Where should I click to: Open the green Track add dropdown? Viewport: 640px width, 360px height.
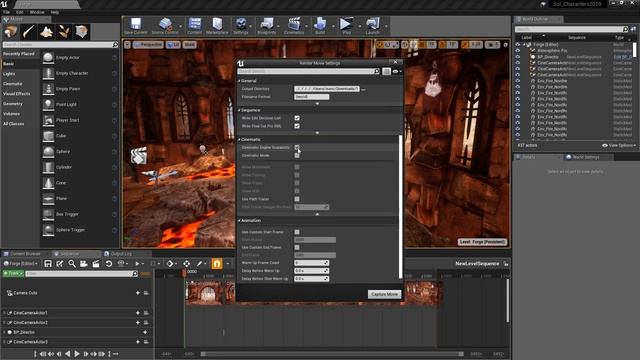[13, 273]
